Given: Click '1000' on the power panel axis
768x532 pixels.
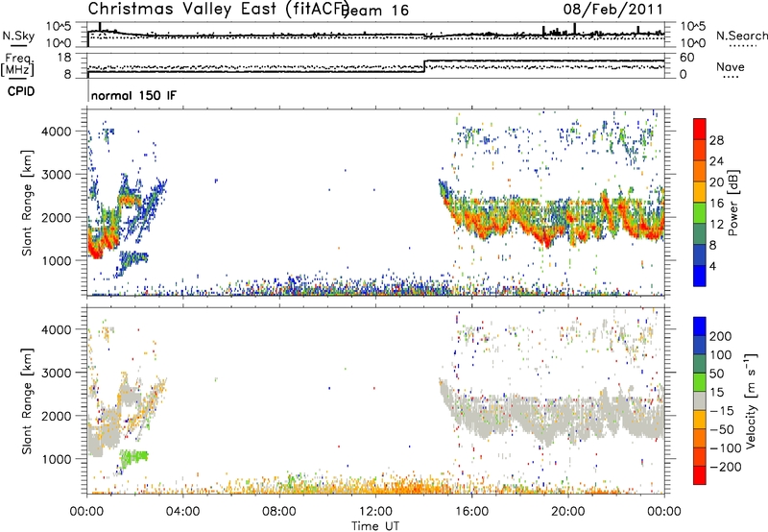Looking at the screenshot, I should 57,260.
